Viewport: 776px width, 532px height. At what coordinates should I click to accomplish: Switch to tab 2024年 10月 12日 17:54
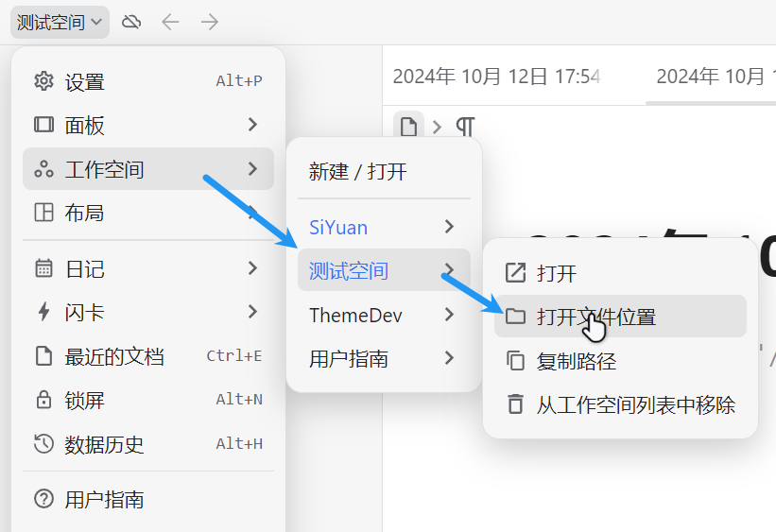[497, 77]
